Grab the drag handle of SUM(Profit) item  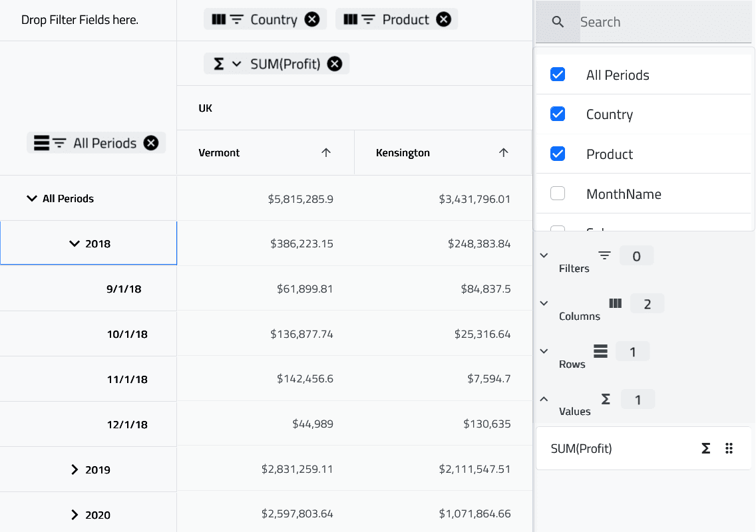729,449
